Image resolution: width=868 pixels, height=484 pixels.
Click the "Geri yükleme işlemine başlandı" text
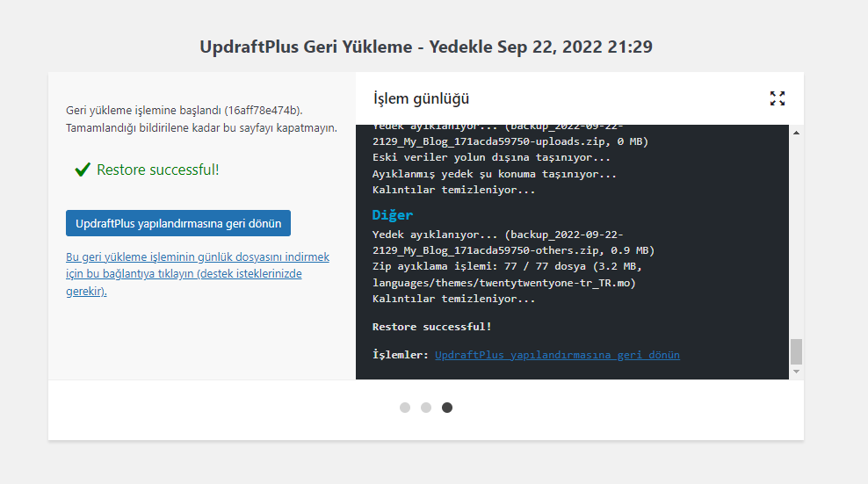coord(184,110)
